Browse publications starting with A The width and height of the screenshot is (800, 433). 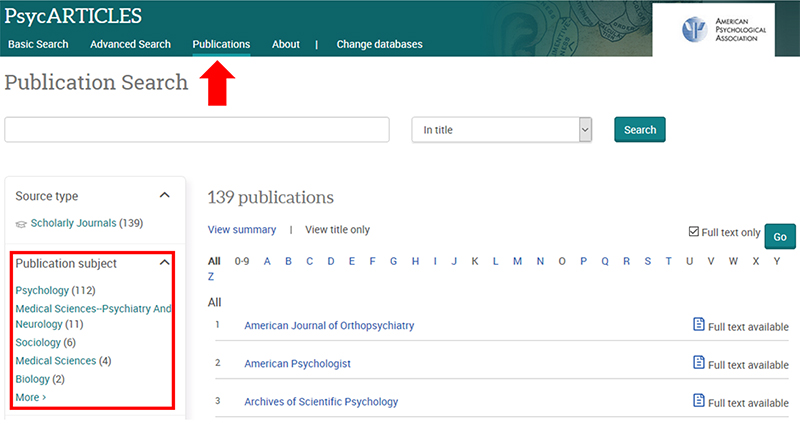click(x=267, y=261)
